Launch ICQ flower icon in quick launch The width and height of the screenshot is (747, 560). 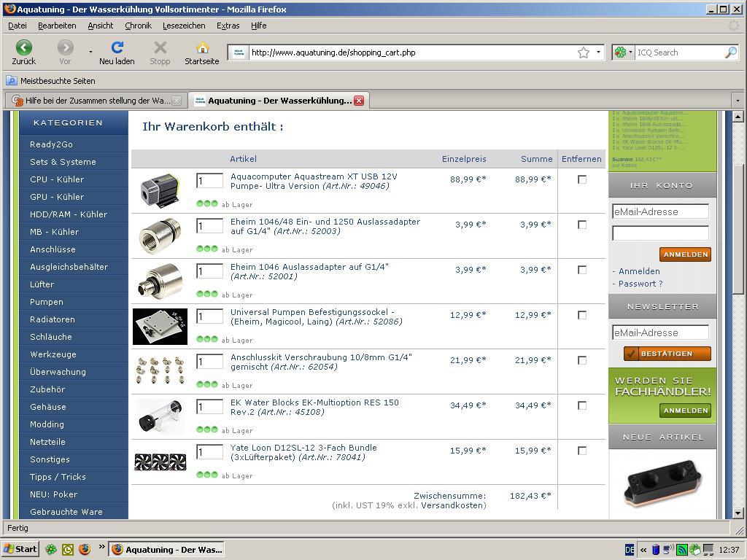tap(50, 550)
